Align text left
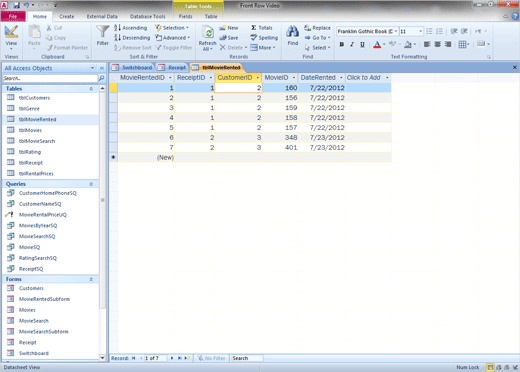Viewport: 520px width, 372px height. (427, 44)
